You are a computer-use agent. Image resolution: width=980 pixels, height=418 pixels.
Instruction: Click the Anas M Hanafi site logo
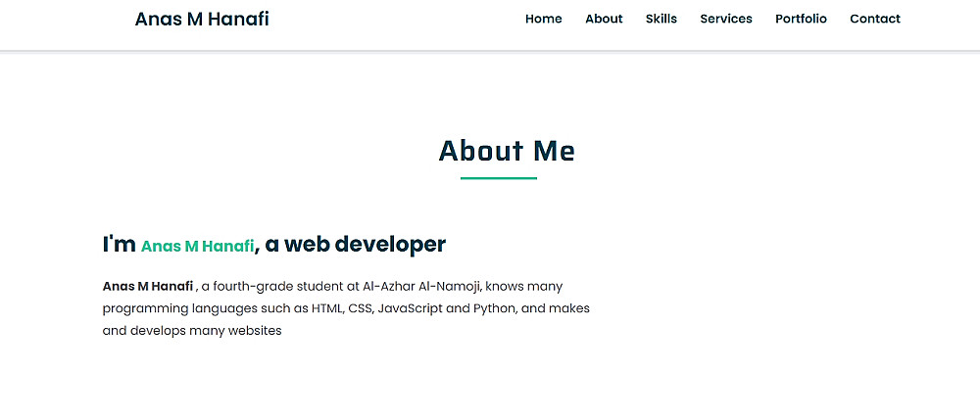pyautogui.click(x=202, y=19)
